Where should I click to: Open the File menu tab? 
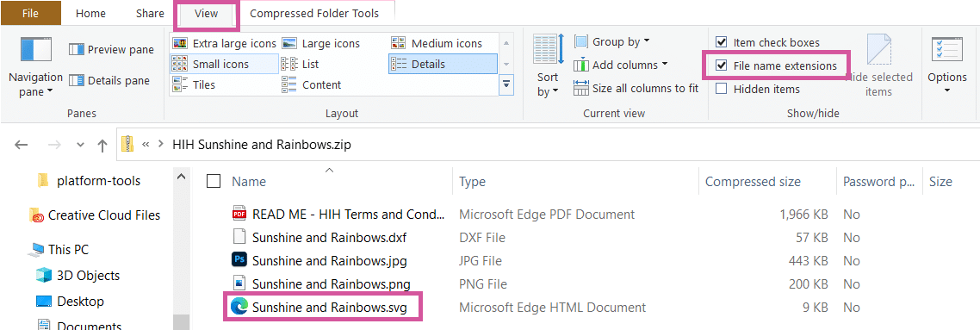31,13
